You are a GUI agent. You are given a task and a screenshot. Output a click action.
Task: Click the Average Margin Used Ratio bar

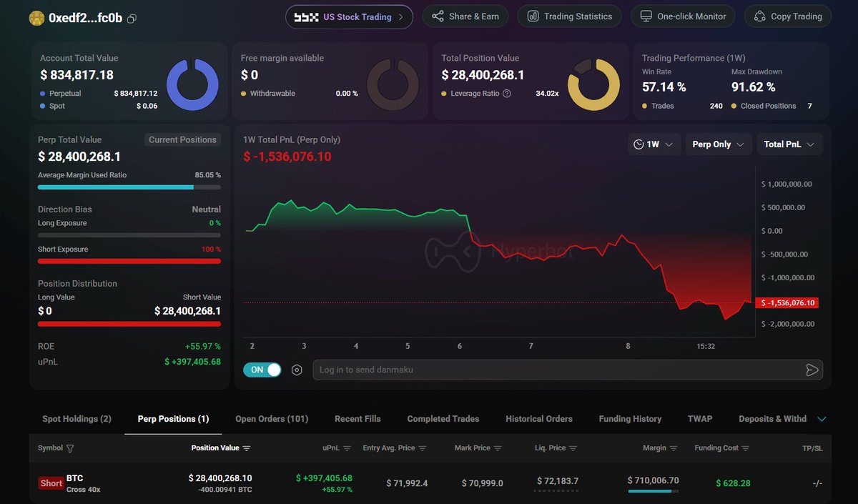pos(129,187)
